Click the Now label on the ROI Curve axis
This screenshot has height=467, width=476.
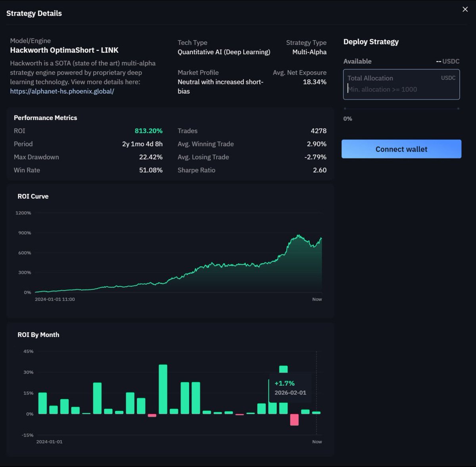point(317,299)
